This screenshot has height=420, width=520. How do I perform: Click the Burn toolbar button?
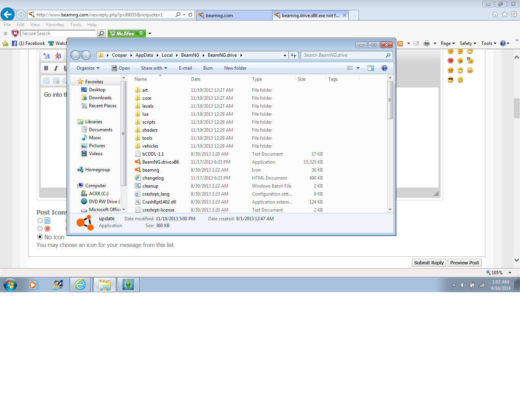point(208,68)
